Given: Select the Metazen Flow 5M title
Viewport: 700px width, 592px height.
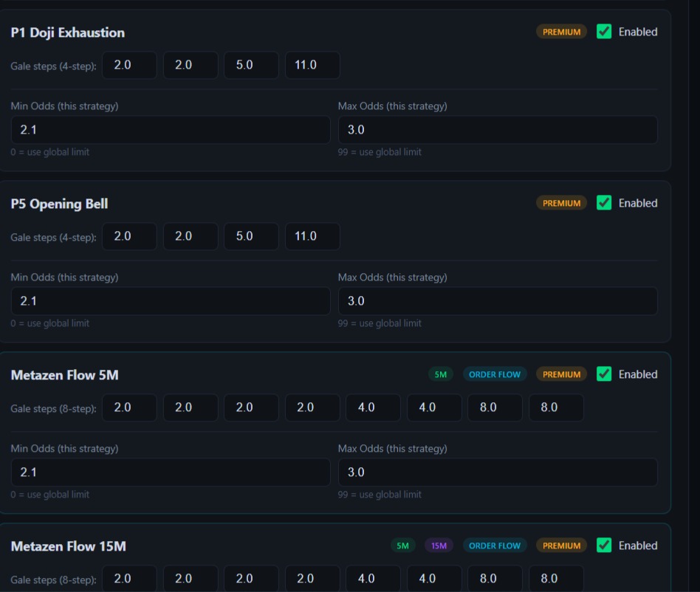Looking at the screenshot, I should coord(65,375).
